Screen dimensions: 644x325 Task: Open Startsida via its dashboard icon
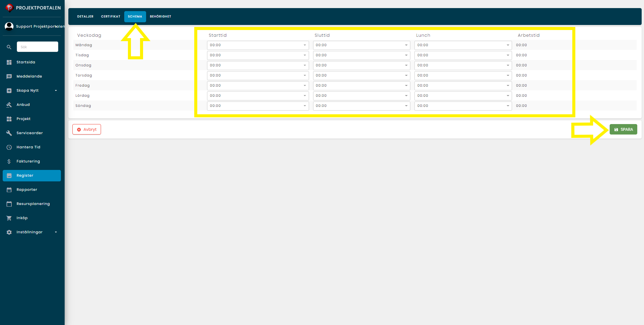click(9, 62)
